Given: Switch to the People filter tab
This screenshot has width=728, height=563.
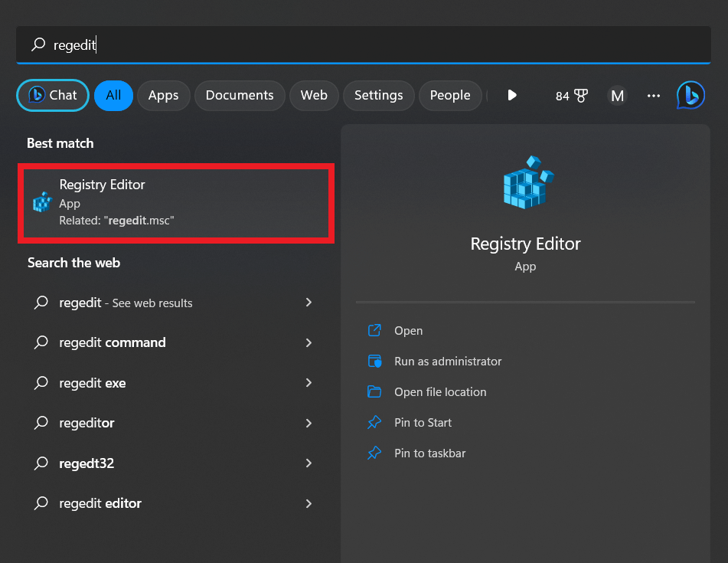Looking at the screenshot, I should click(x=450, y=95).
